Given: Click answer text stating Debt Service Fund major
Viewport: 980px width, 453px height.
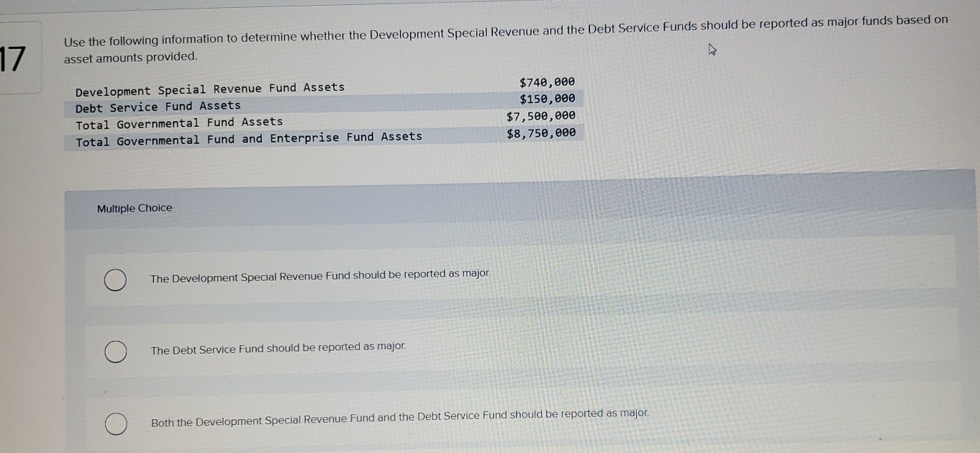Looking at the screenshot, I should click(278, 346).
